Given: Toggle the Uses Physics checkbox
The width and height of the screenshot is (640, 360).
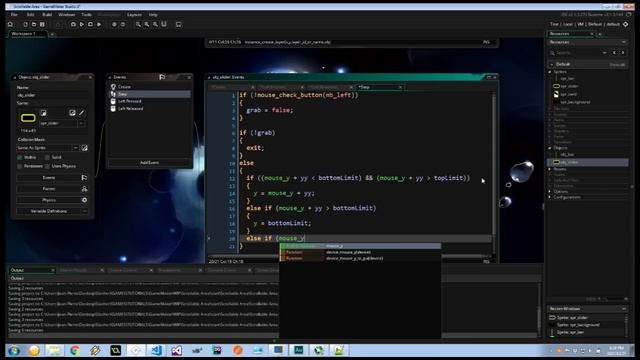Looking at the screenshot, I should coord(47,166).
